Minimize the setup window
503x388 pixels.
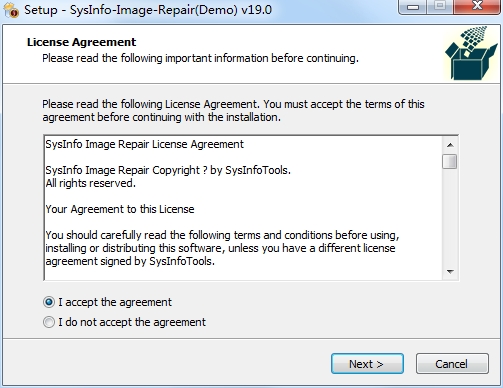tap(413, 7)
